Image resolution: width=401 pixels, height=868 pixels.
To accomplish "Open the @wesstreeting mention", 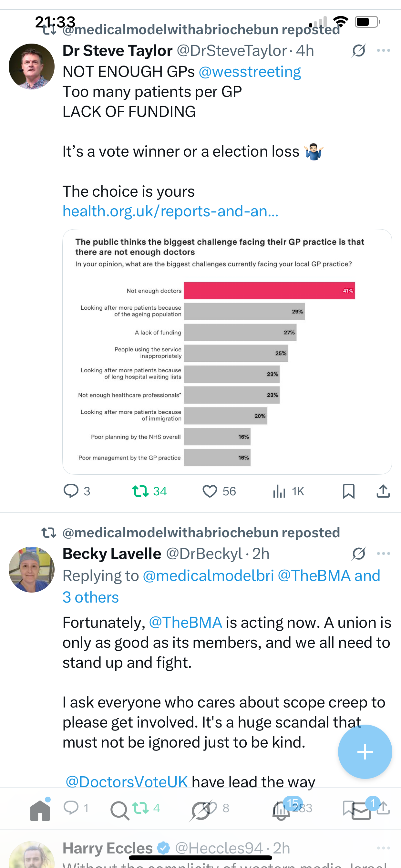I will [249, 72].
